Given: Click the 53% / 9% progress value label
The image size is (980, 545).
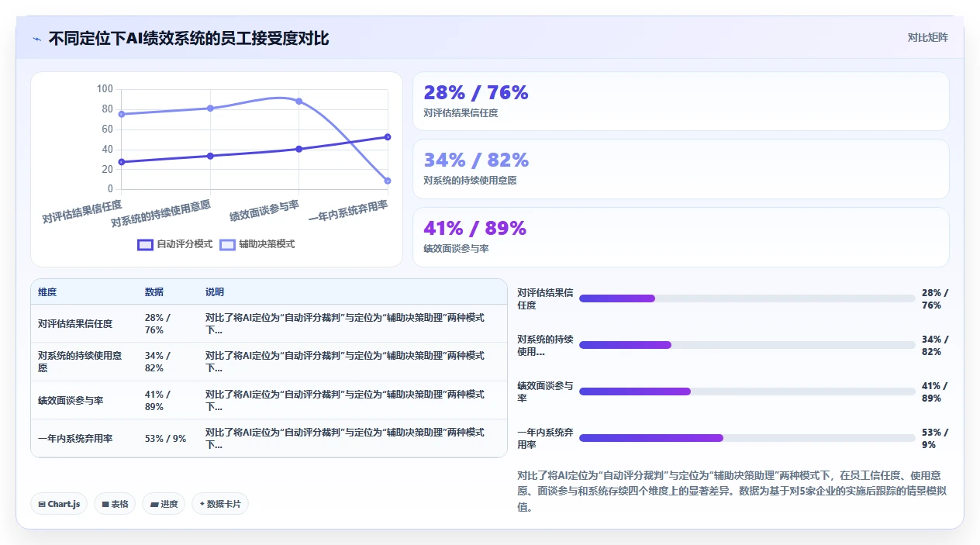Looking at the screenshot, I should (935, 438).
